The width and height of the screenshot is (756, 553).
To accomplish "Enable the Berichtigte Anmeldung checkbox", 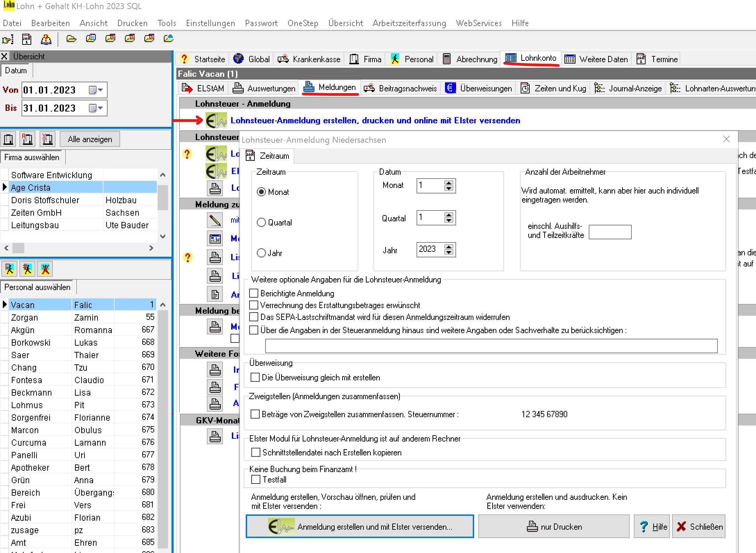I will coord(254,293).
